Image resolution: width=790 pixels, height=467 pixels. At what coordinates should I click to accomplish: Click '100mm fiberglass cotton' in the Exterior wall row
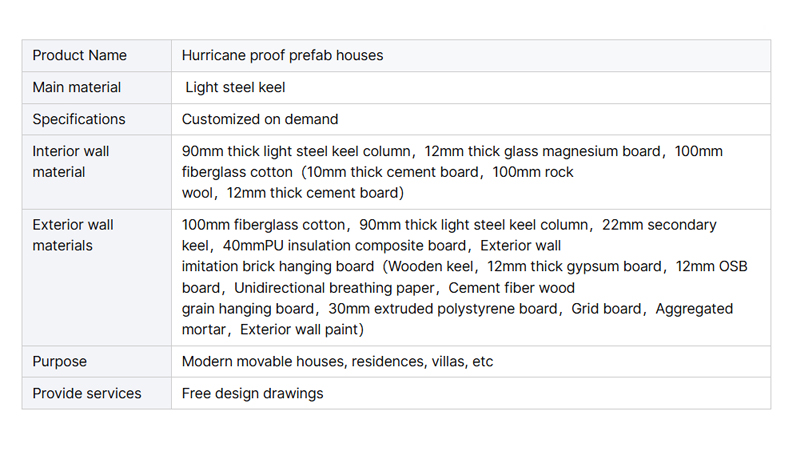263,225
